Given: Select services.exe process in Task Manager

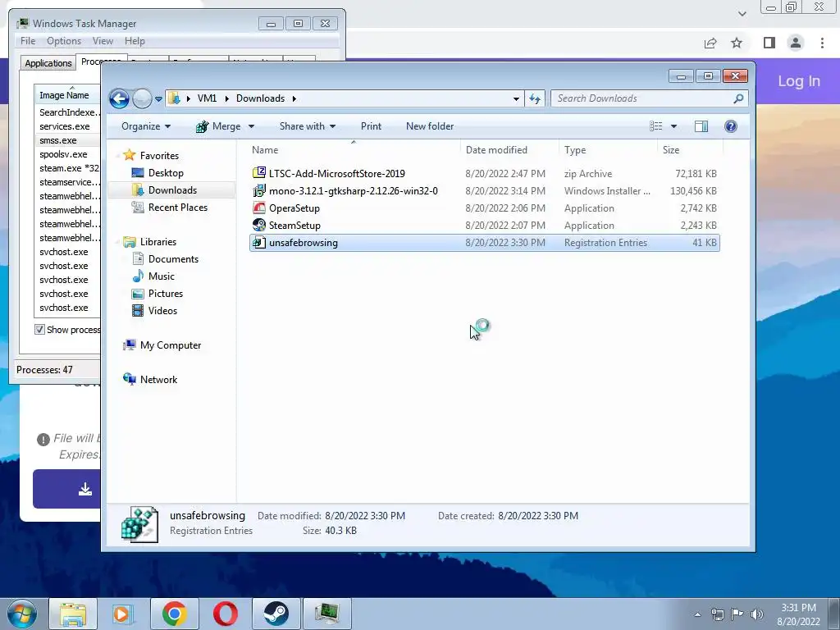Looking at the screenshot, I should [x=64, y=126].
